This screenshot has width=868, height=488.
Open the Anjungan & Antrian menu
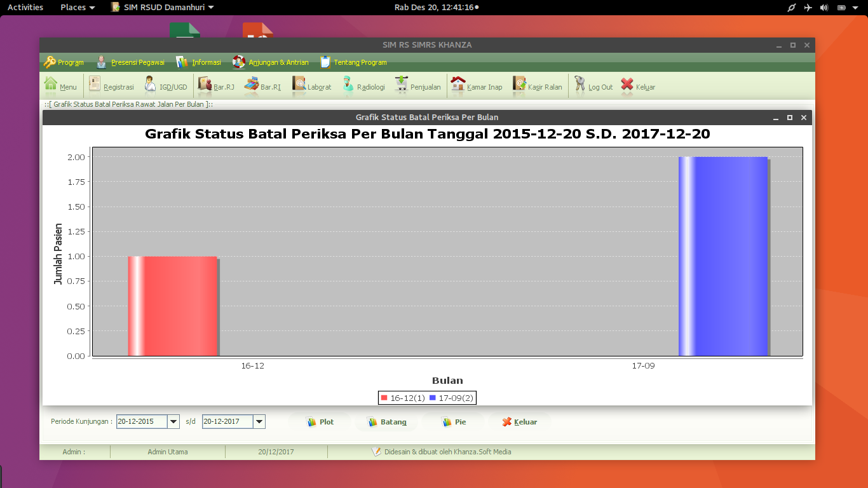point(271,62)
